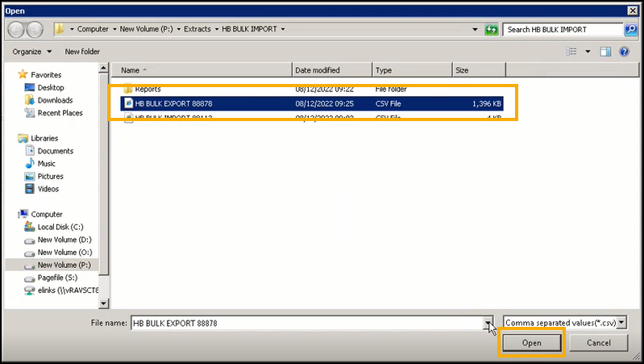Open Downloads in Favorites
This screenshot has width=644, height=364.
55,100
